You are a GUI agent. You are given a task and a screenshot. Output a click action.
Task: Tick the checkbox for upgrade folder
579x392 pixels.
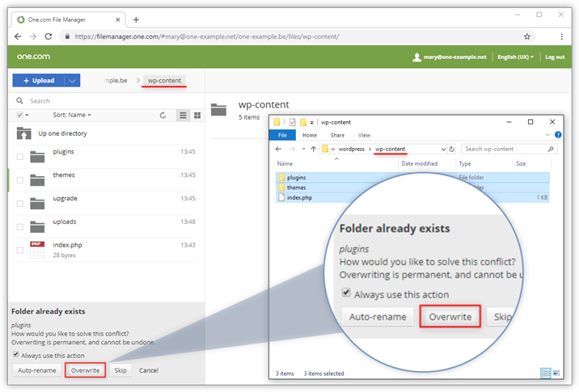pos(20,204)
